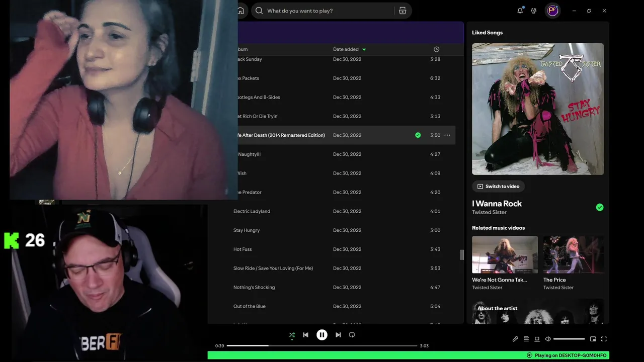This screenshot has height=362, width=644.
Task: Open the Friend Activity icon
Action: point(534,11)
